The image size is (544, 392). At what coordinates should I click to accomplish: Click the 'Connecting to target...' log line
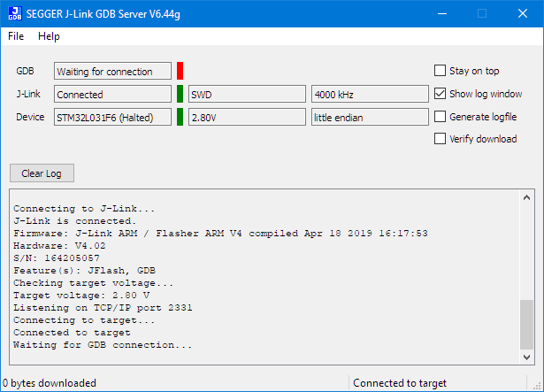point(84,320)
